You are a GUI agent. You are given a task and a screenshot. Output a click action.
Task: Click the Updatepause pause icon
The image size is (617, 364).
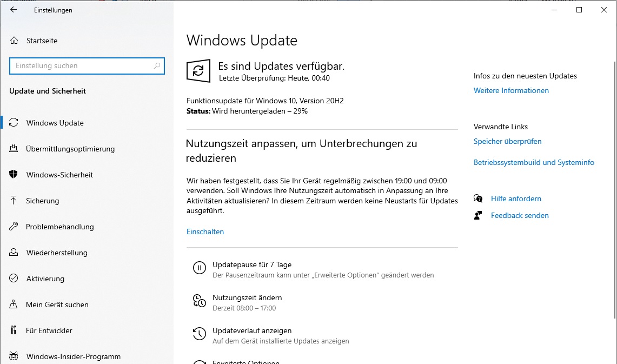tap(200, 268)
